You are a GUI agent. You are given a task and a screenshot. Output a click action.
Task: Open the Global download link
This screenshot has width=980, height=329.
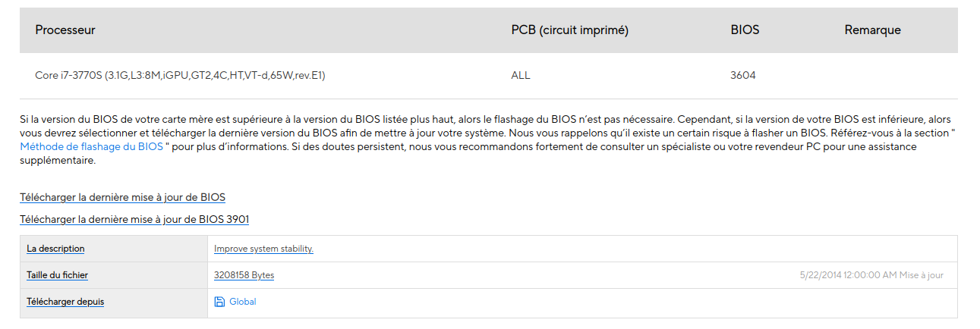click(243, 302)
